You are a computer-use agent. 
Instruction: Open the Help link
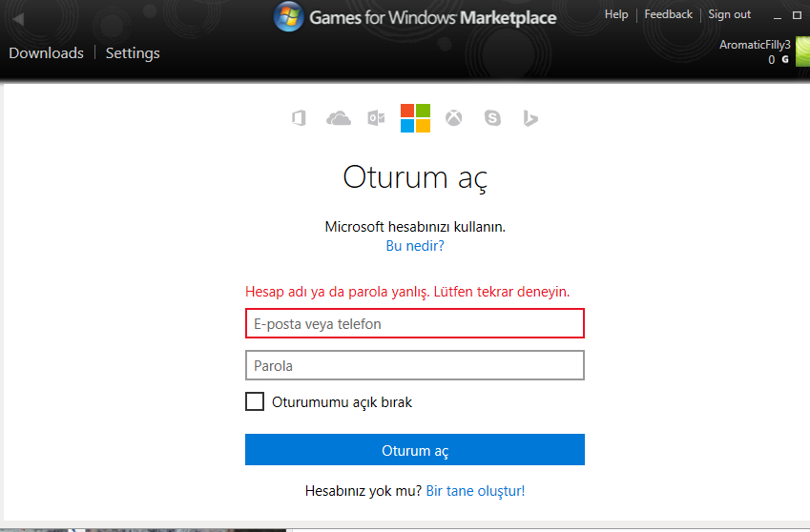616,14
